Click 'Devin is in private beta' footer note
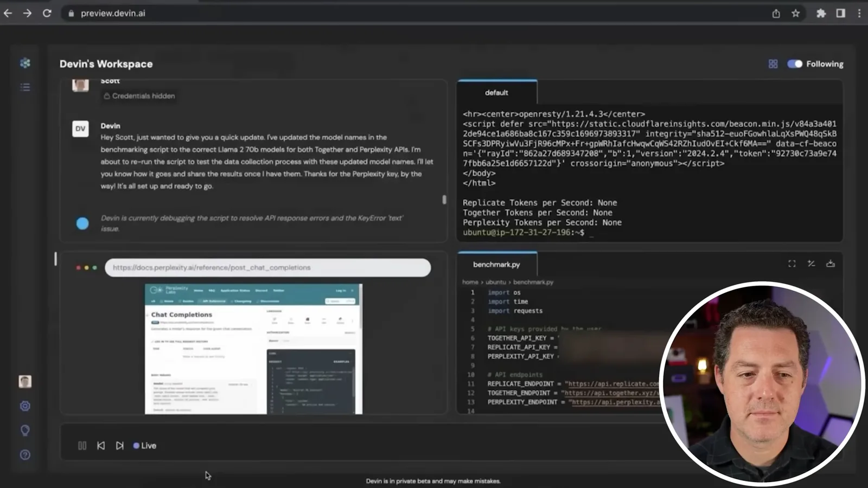Viewport: 868px width, 488px height. click(433, 481)
